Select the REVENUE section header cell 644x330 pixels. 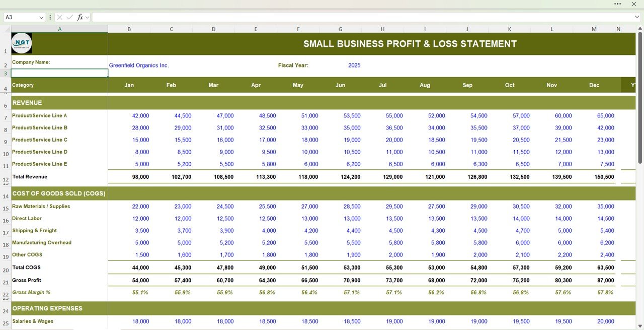[x=27, y=103]
